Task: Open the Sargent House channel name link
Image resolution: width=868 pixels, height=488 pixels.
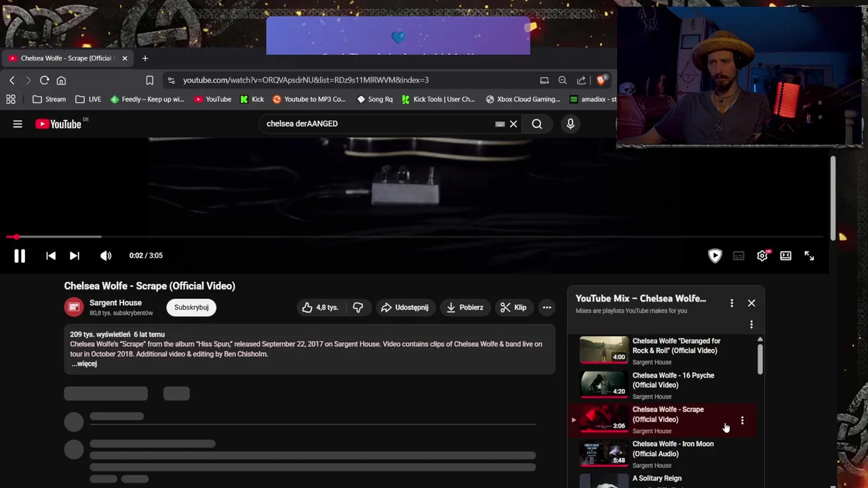Action: click(116, 303)
